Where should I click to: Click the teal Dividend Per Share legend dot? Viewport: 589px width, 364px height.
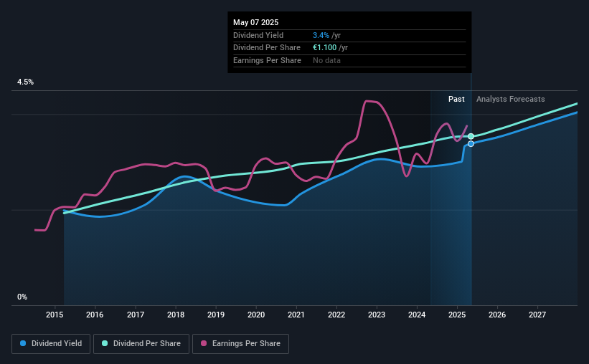(x=105, y=343)
